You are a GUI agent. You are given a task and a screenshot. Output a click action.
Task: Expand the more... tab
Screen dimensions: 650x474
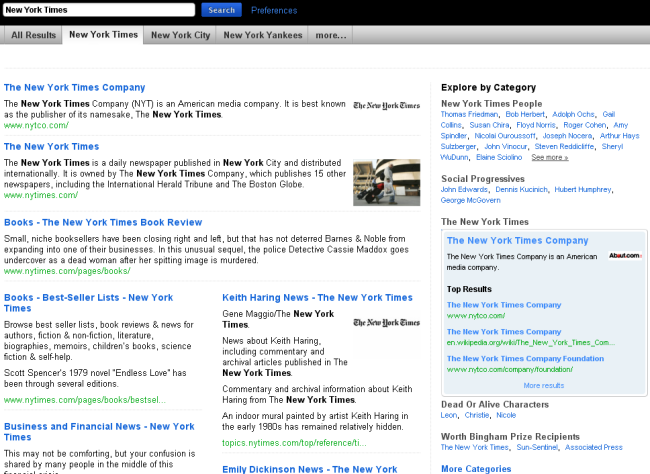[x=331, y=35]
